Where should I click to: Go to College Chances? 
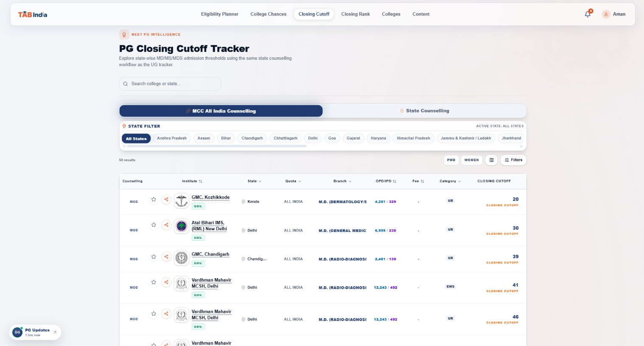268,14
